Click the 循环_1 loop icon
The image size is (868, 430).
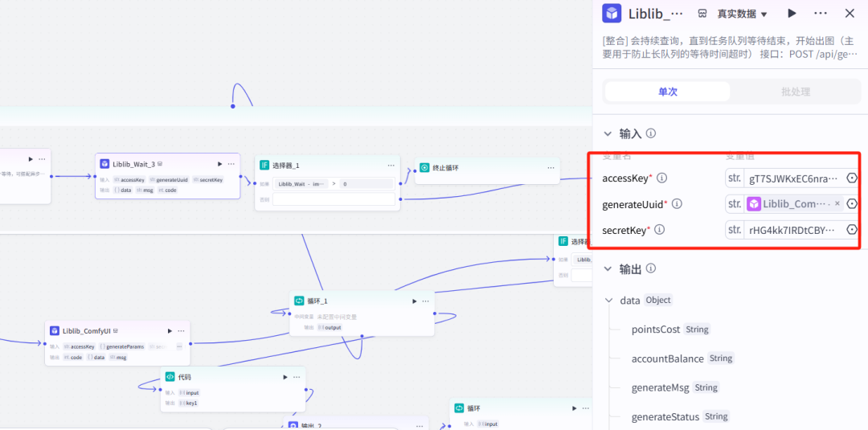pos(299,301)
